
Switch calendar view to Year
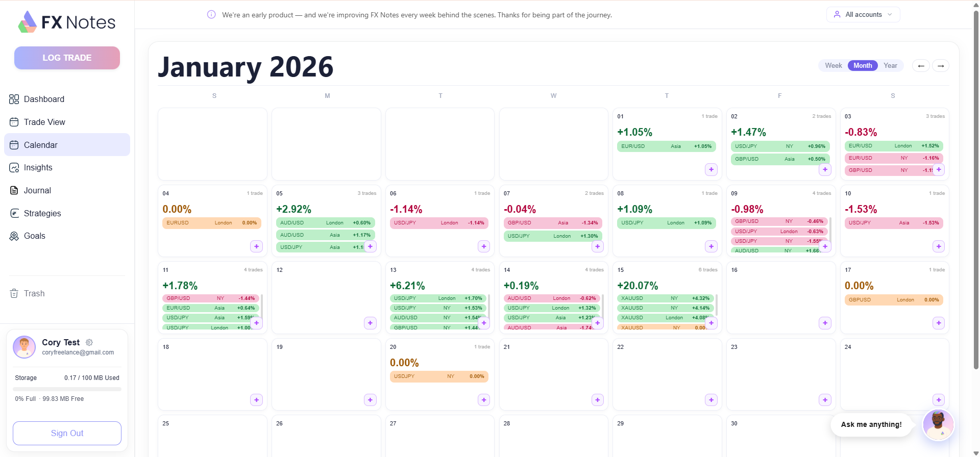891,65
